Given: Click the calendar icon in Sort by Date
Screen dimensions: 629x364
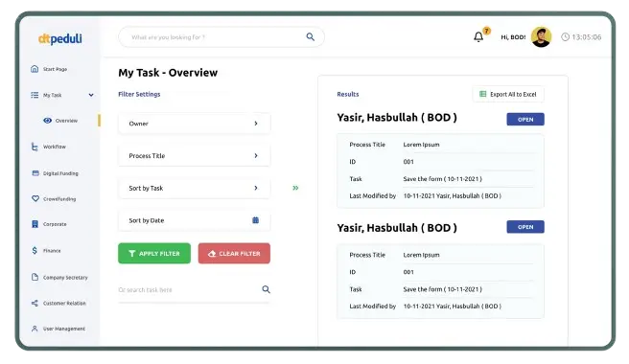Looking at the screenshot, I should [x=255, y=220].
